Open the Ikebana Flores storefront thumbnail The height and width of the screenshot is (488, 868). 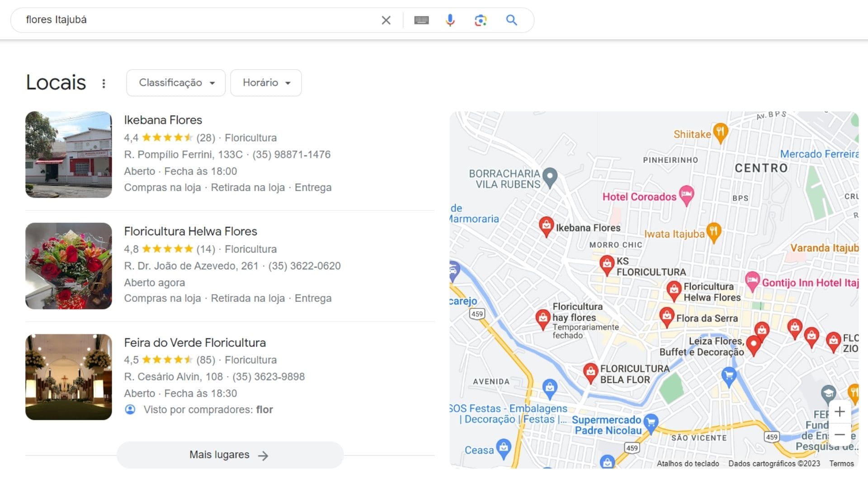(x=68, y=155)
